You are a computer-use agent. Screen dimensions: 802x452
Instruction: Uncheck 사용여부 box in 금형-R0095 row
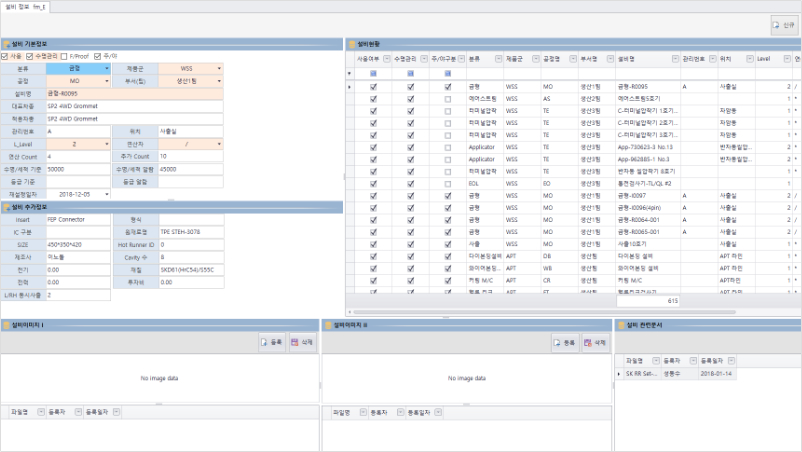pyautogui.click(x=373, y=87)
